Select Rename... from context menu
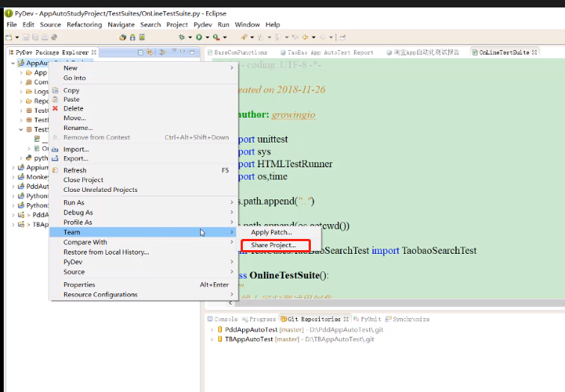The height and width of the screenshot is (392, 565). 143,128
